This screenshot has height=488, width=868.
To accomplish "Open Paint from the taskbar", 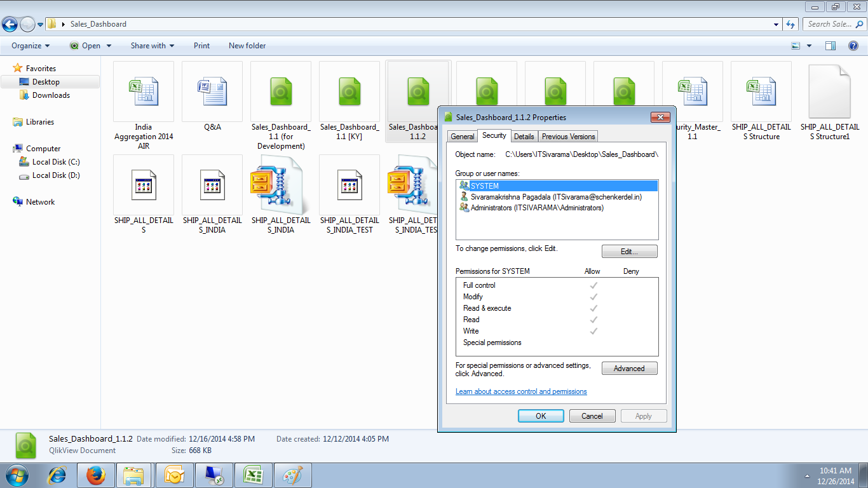I will coord(293,475).
